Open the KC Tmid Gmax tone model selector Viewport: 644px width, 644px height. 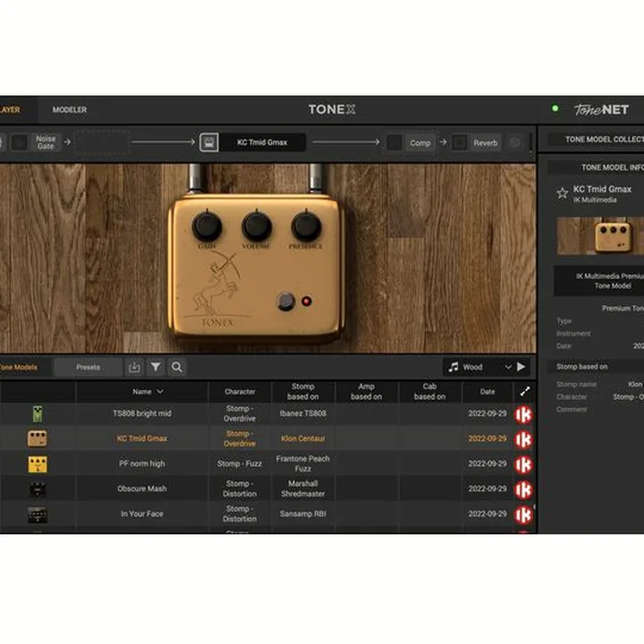coord(262,142)
